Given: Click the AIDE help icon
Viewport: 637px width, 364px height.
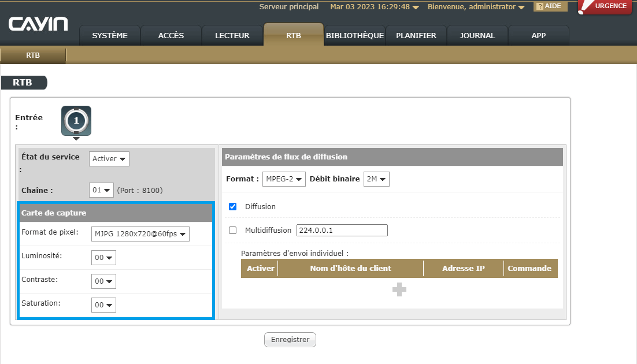Looking at the screenshot, I should [x=549, y=6].
